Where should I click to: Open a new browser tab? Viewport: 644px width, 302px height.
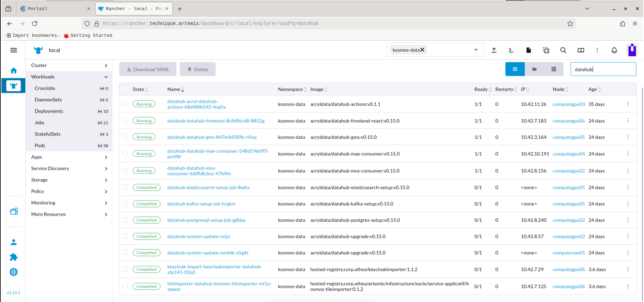[x=180, y=9]
